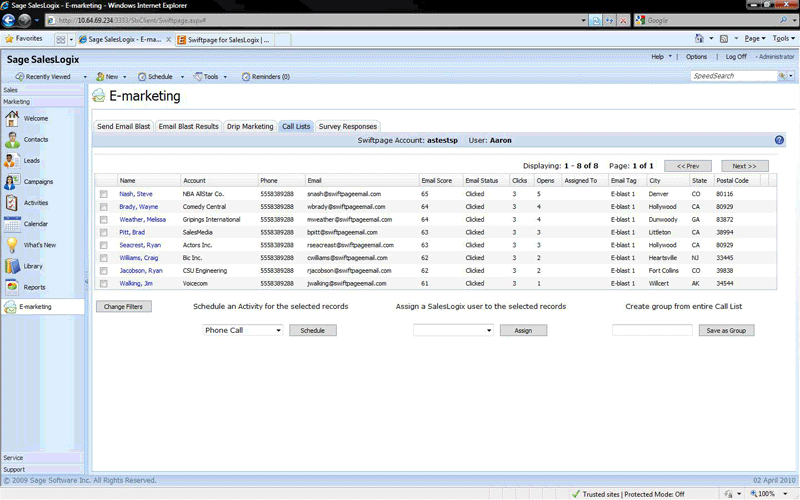Click the browser Stop loading X icon
The height and width of the screenshot is (500, 800).
pos(623,20)
